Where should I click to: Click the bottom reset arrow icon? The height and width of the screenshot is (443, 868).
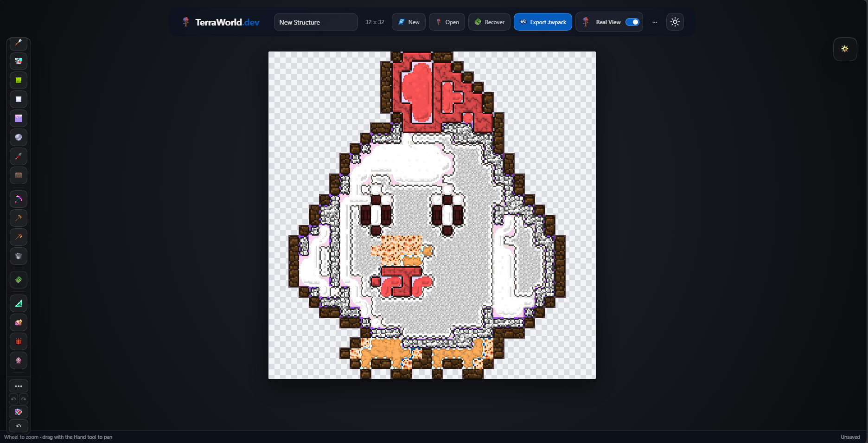(x=19, y=426)
